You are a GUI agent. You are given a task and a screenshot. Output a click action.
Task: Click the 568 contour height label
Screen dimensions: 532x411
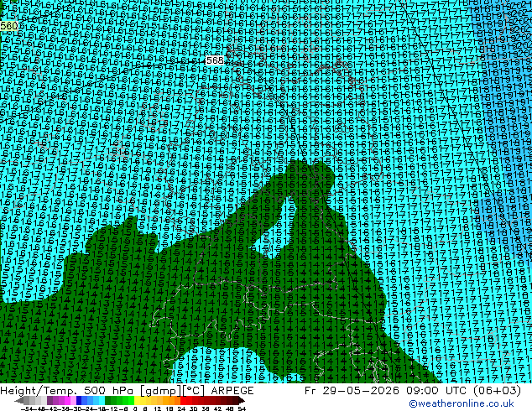click(x=215, y=60)
